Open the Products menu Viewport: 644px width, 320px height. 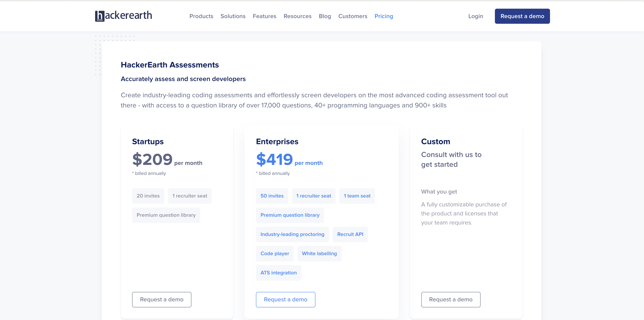[x=201, y=16]
